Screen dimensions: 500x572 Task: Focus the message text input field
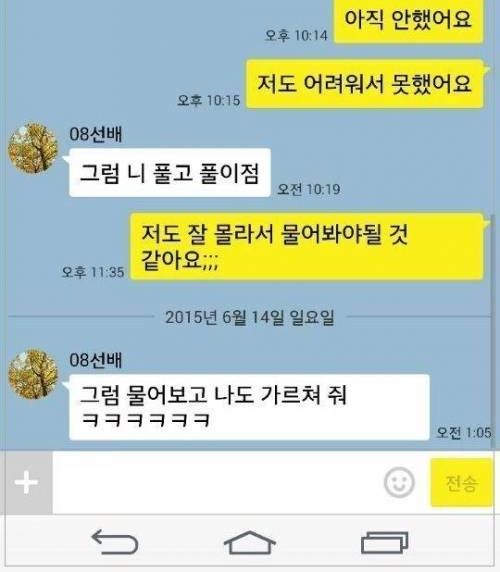click(x=217, y=482)
